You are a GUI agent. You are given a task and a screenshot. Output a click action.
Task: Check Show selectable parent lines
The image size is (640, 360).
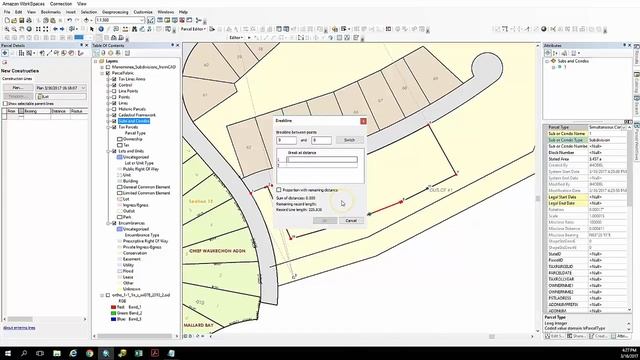(x=5, y=104)
